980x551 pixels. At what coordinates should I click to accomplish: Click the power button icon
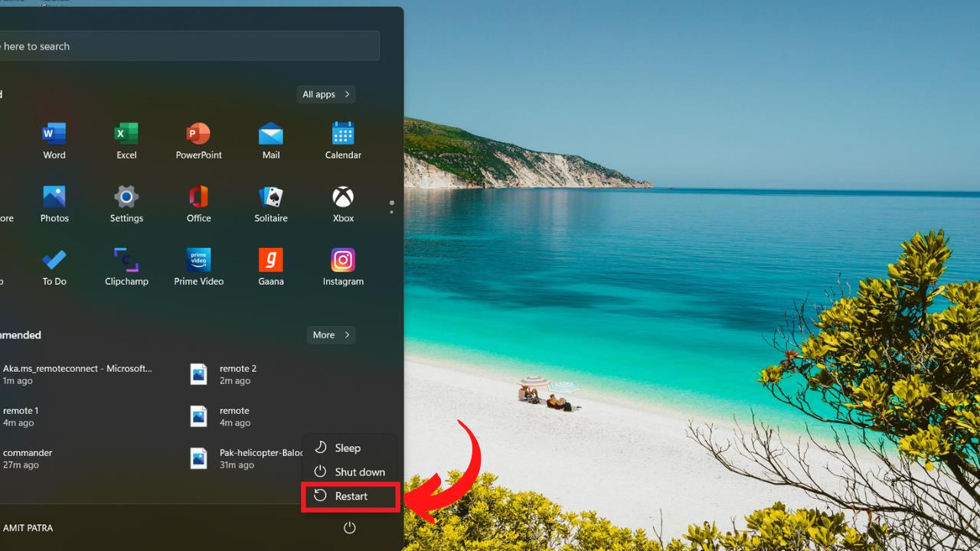pos(350,527)
